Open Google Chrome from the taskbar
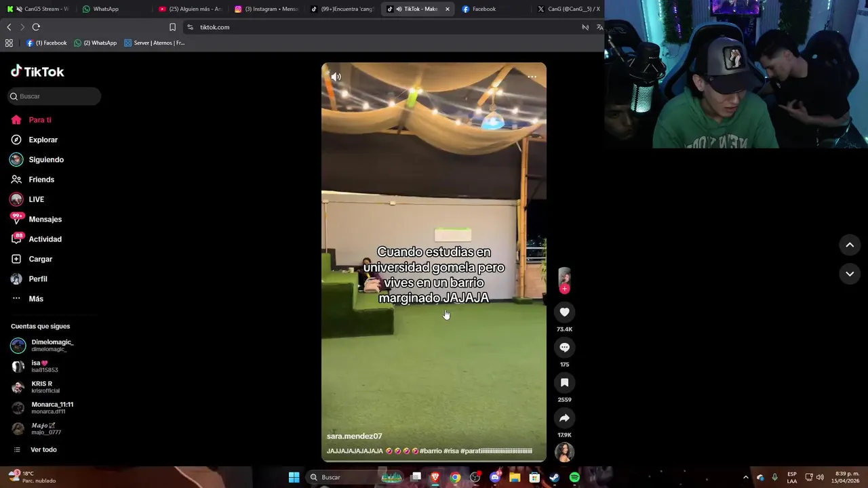The image size is (868, 488). pyautogui.click(x=455, y=477)
